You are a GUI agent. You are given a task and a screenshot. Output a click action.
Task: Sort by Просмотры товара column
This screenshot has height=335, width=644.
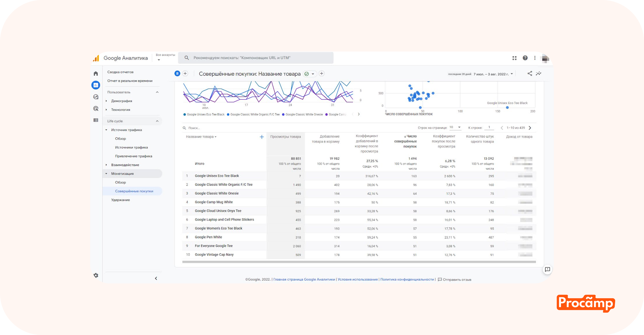point(286,137)
